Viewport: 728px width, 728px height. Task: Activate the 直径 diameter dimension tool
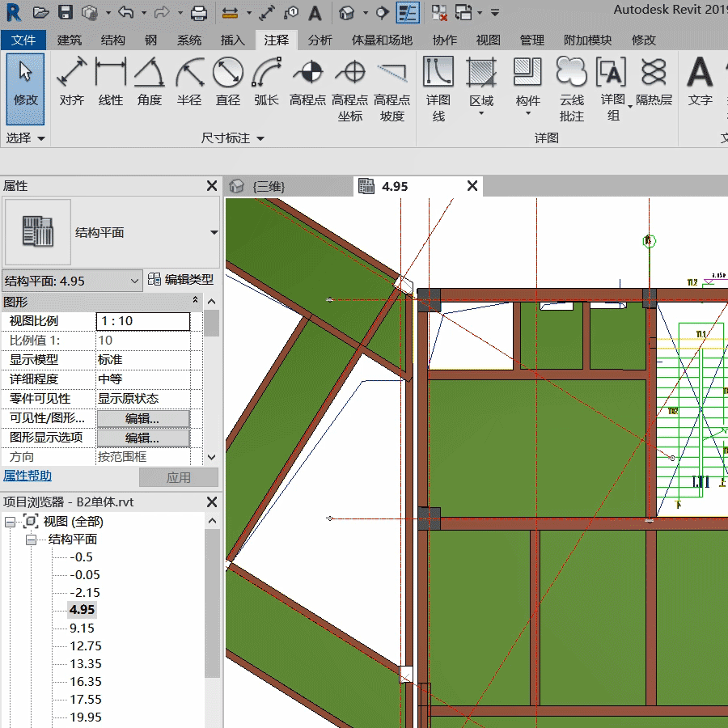click(x=228, y=83)
